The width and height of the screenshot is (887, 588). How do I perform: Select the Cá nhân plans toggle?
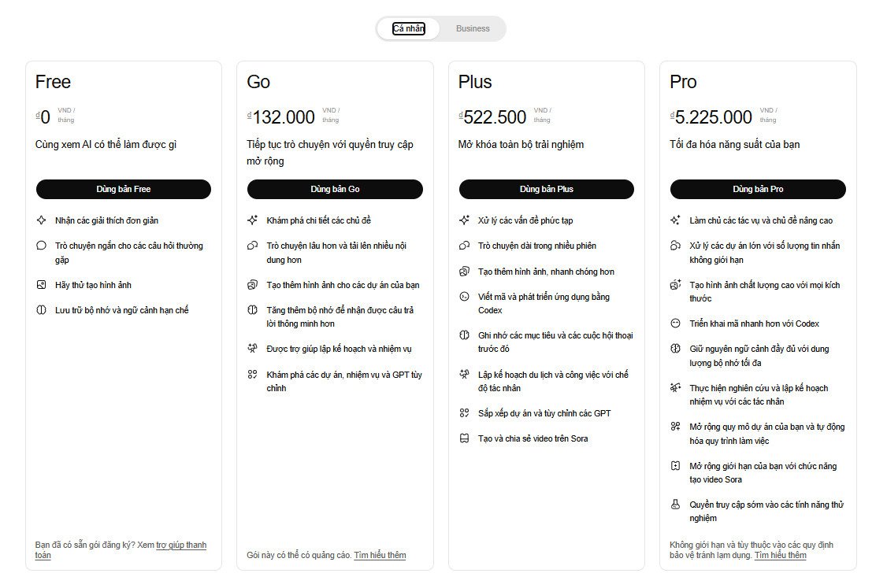[x=408, y=28]
